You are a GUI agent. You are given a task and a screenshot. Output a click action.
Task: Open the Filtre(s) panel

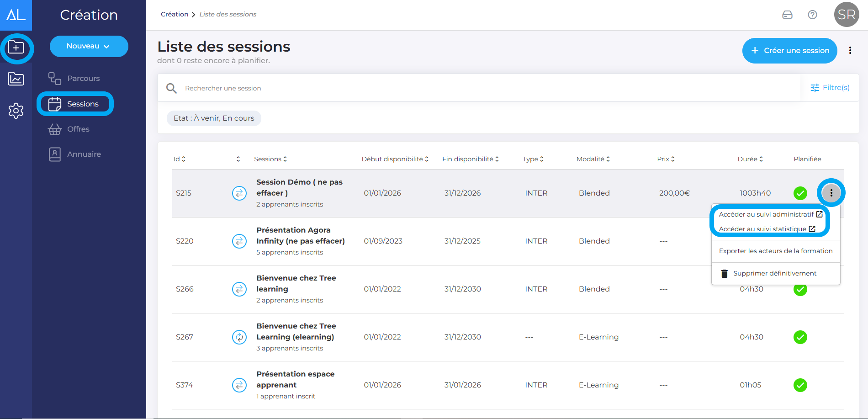tap(830, 88)
